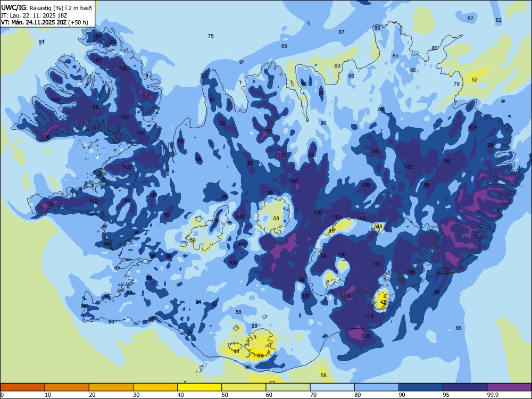Screen dimensions: 532x399
Task: Click the '50' legend tick label
Action: pos(225,395)
